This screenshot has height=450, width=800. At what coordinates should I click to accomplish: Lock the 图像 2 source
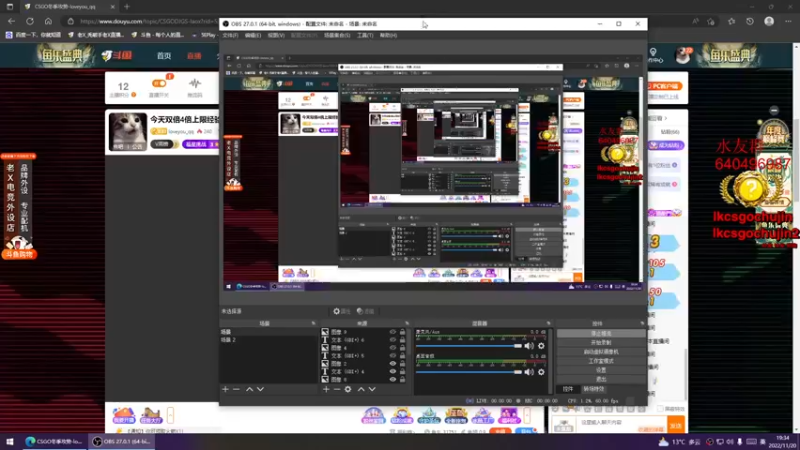pyautogui.click(x=403, y=364)
